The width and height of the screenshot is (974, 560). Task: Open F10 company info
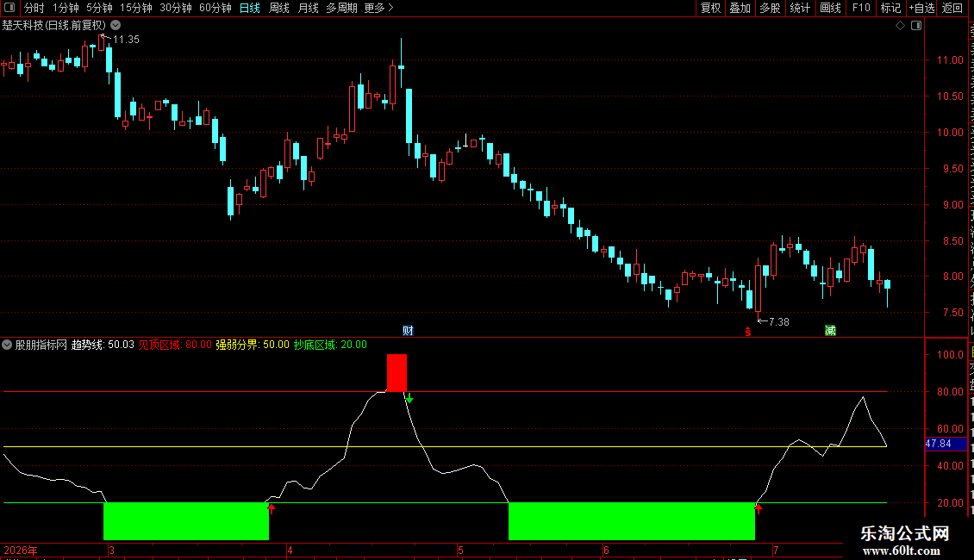point(861,8)
